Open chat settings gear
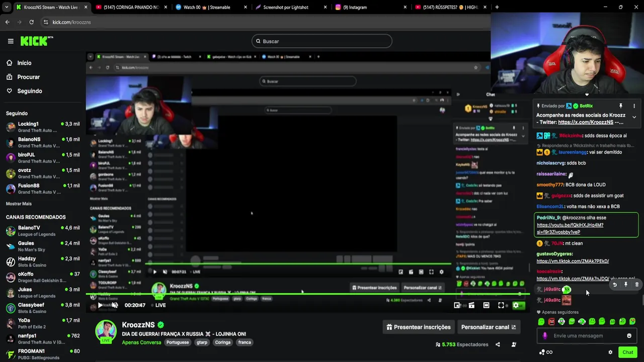This screenshot has width=644, height=362. [x=610, y=352]
